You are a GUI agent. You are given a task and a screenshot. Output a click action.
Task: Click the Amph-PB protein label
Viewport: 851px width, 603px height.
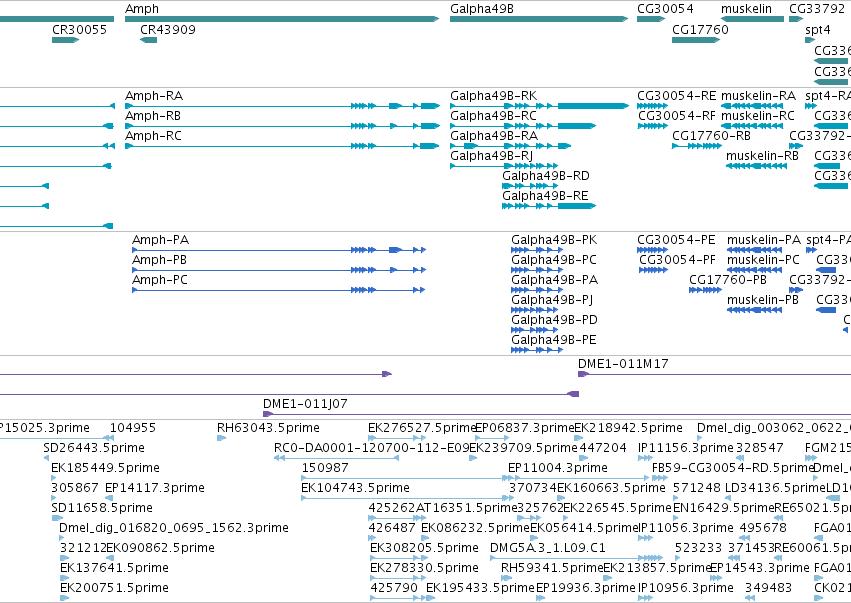click(x=160, y=260)
